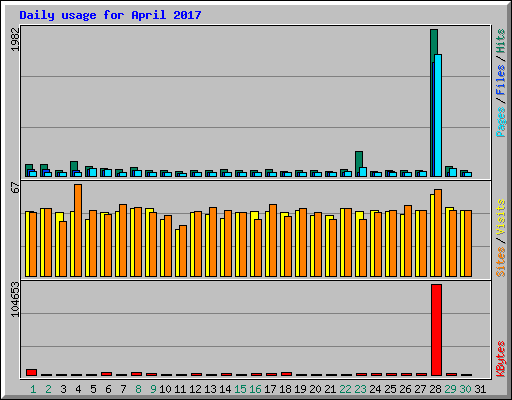The image size is (512, 400).
Task: Click day label 10 on the x-axis
Action: point(165,389)
